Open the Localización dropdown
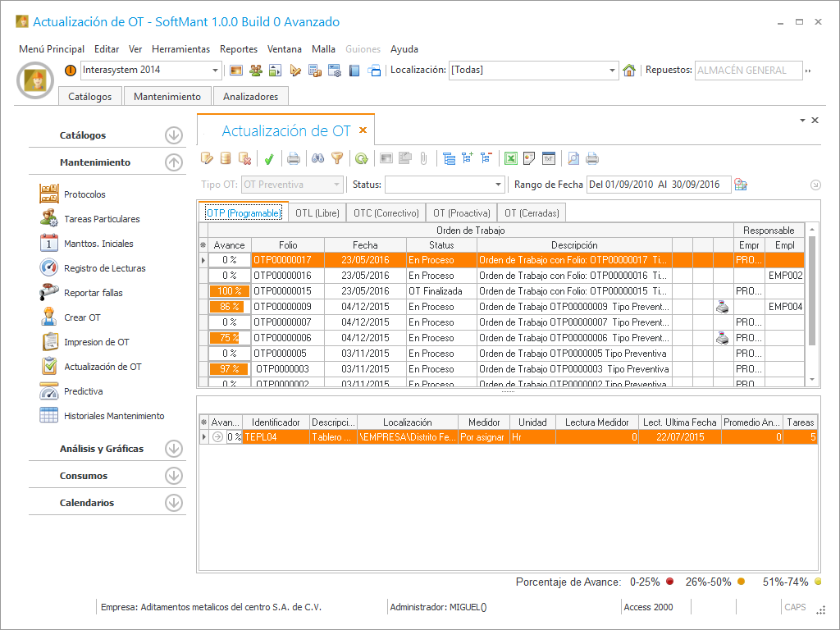The width and height of the screenshot is (840, 630). click(x=612, y=71)
